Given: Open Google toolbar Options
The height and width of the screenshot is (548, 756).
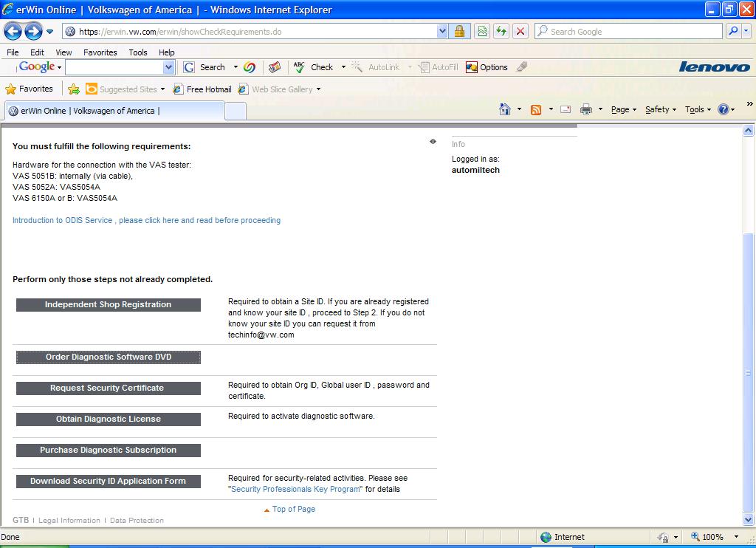Looking at the screenshot, I should tap(487, 67).
